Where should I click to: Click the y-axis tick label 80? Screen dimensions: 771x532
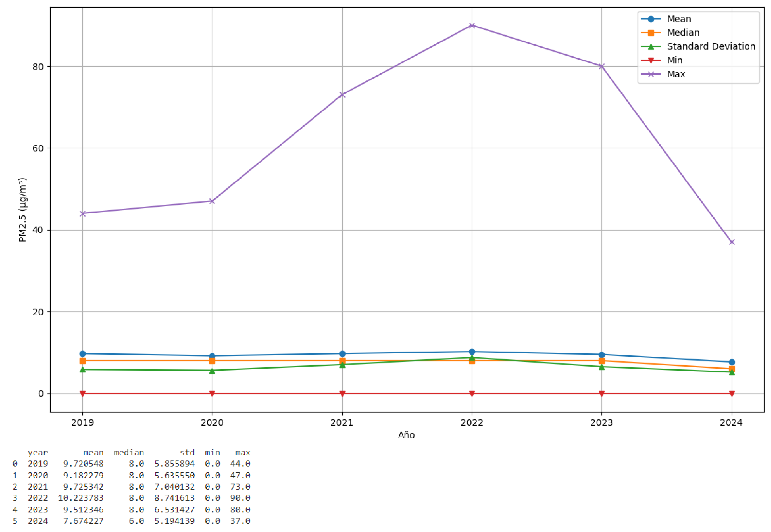click(x=38, y=67)
